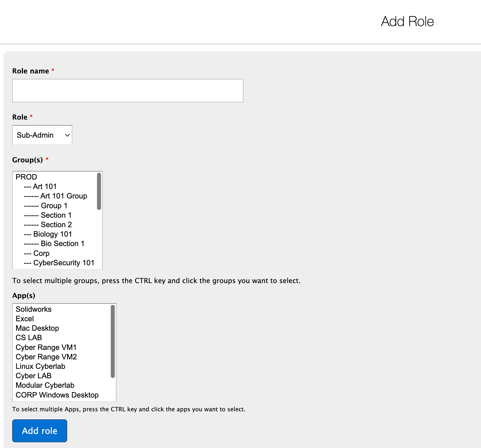
Task: Select CyberSecurity 101 group
Action: click(x=64, y=263)
